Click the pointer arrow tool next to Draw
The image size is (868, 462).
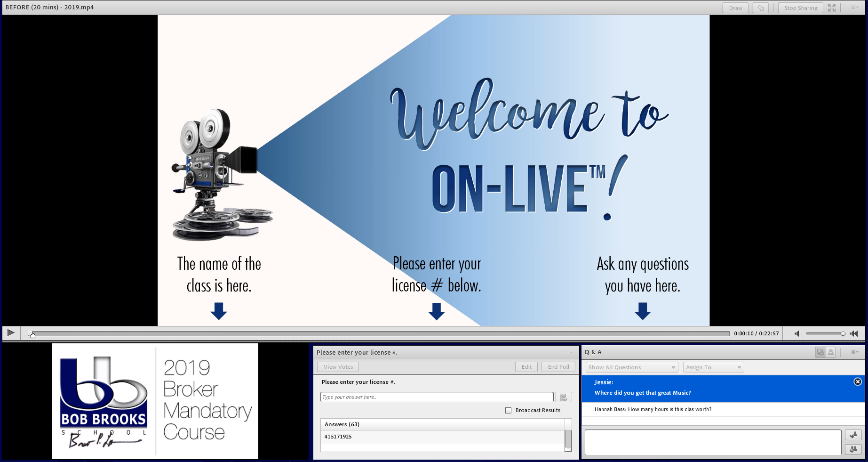coord(760,8)
